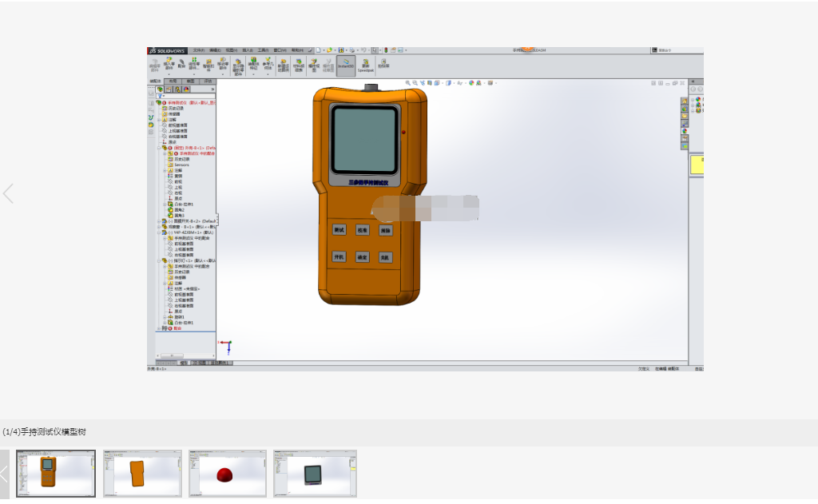This screenshot has height=504, width=818.
Task: Select the Move Component (移动零部件) tool
Action: click(x=223, y=63)
